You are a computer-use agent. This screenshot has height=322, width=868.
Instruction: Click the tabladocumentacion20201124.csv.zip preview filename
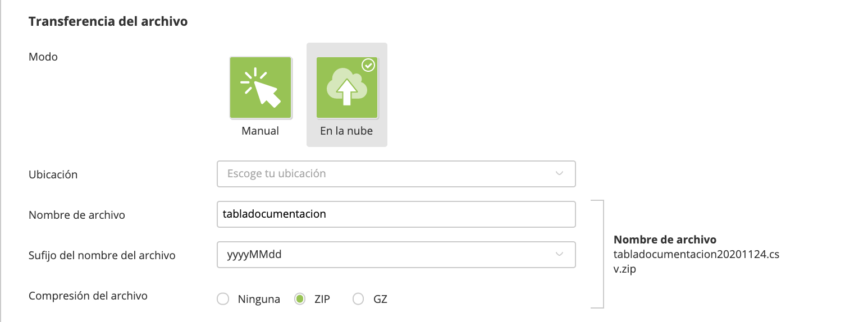pos(696,255)
